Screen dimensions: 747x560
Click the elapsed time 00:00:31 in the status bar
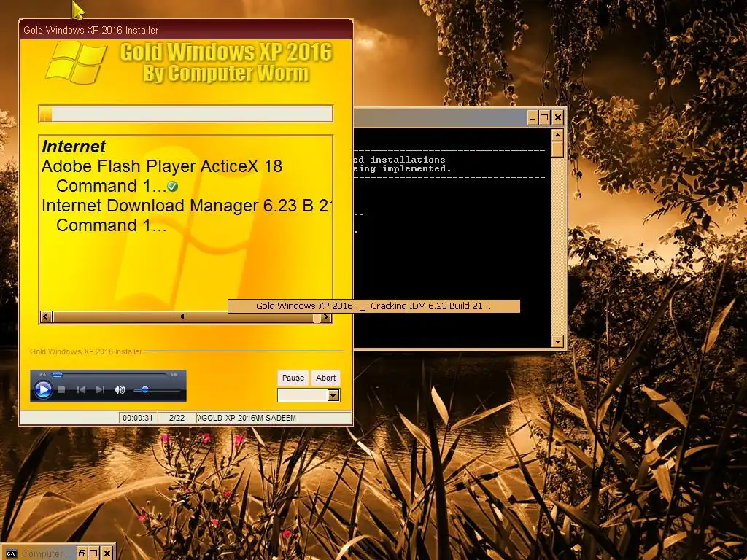coord(138,418)
